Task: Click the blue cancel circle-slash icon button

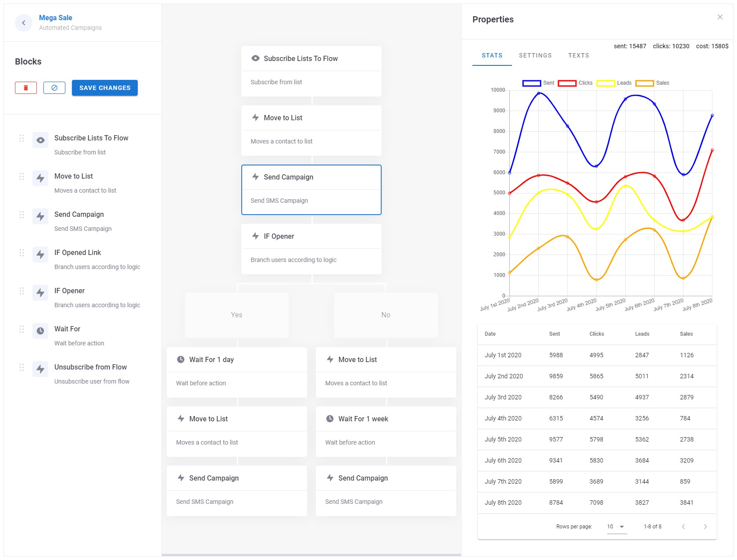Action: 54,88
